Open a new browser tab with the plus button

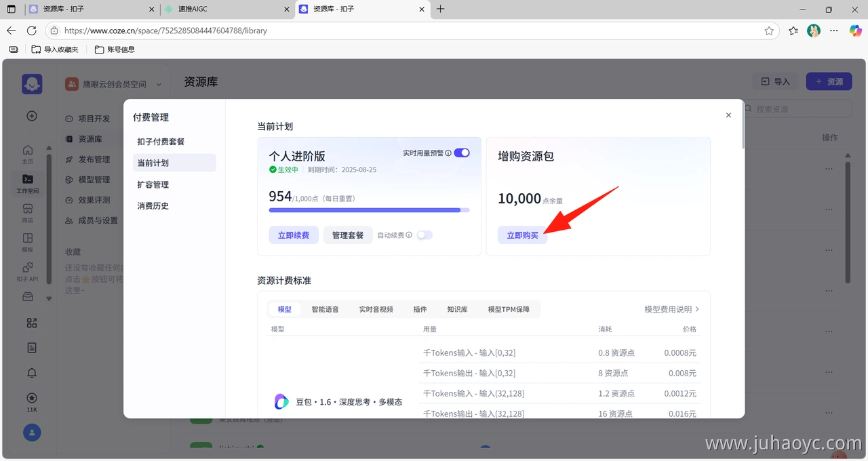pyautogui.click(x=441, y=9)
